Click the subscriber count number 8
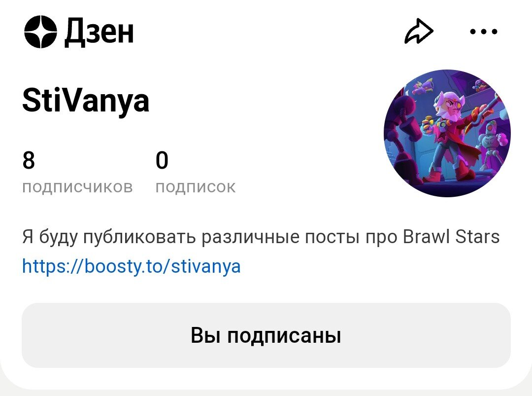 (x=29, y=160)
